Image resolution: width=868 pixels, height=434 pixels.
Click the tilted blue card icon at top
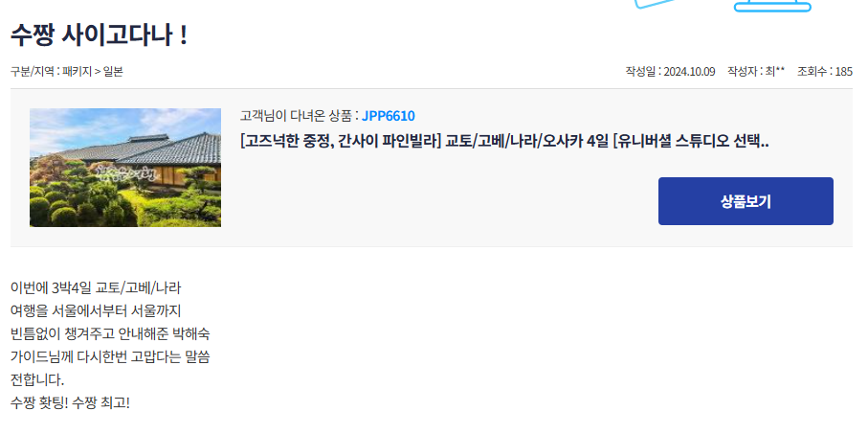(656, 4)
